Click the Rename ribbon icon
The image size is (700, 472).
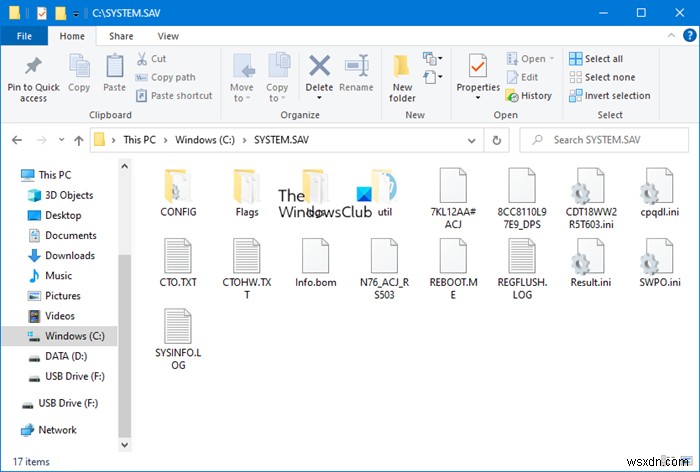click(x=356, y=67)
